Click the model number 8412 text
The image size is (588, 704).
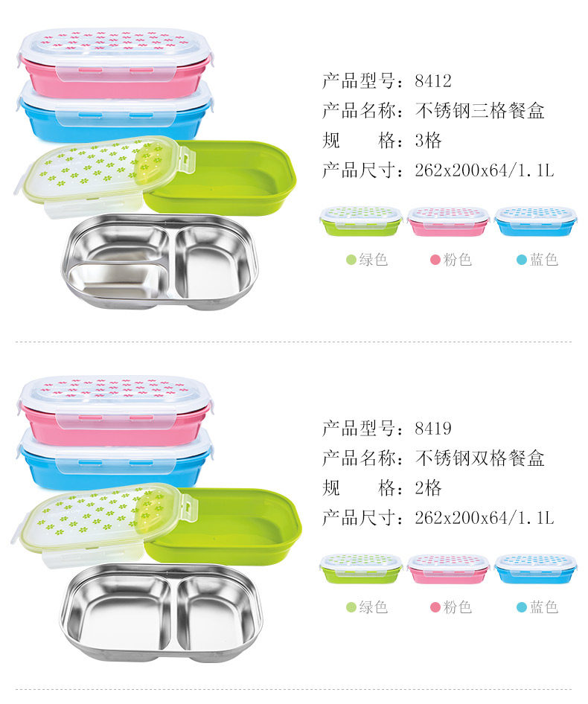[x=433, y=81]
